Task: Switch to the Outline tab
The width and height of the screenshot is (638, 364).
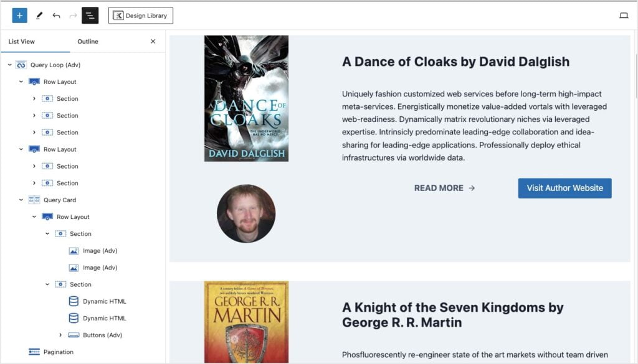Action: [88, 42]
